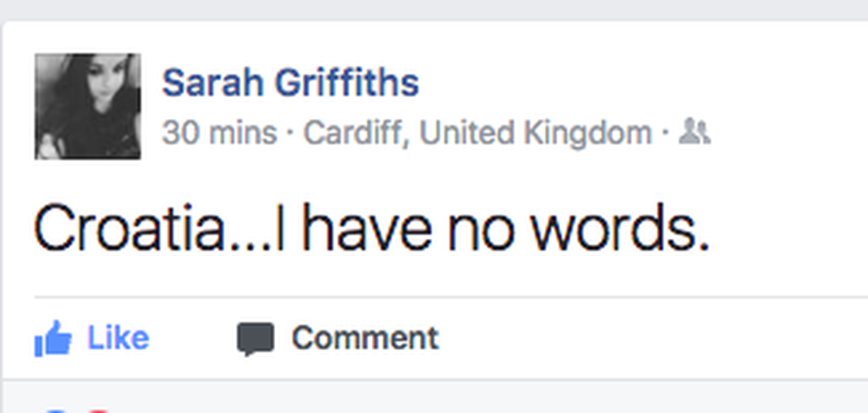The image size is (868, 413).
Task: Open Sarah Griffiths' profile picture
Action: click(88, 106)
